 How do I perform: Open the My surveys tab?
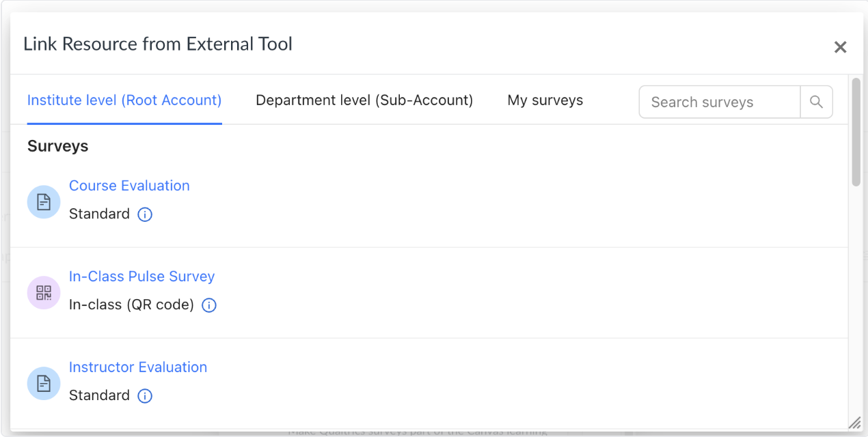(545, 100)
